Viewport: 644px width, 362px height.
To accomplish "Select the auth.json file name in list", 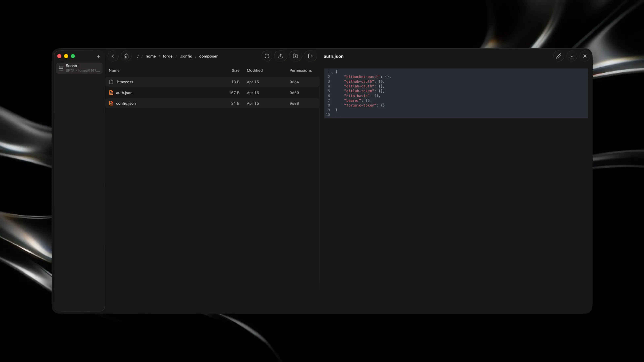I will [124, 93].
